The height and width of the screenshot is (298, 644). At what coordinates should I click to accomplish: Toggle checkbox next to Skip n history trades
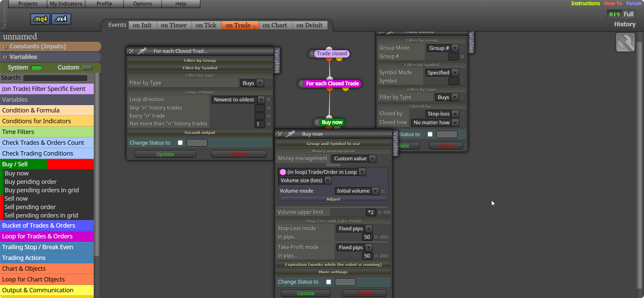click(269, 108)
